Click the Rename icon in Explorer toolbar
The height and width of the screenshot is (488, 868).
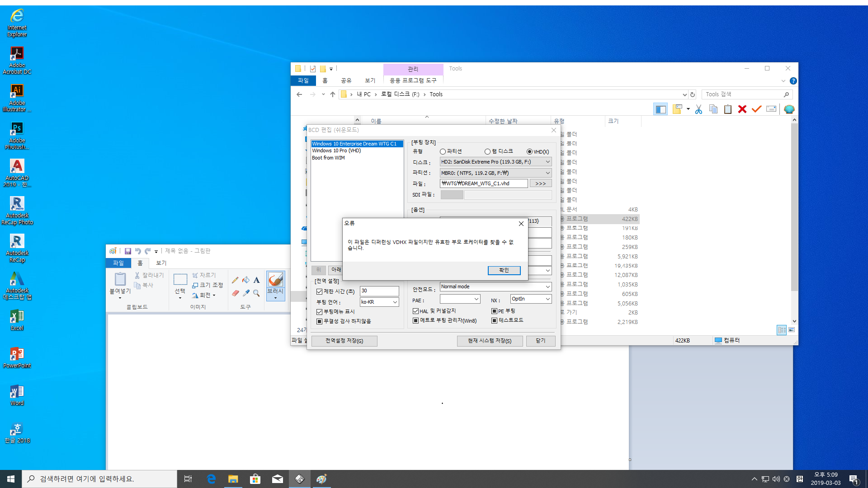click(x=771, y=109)
